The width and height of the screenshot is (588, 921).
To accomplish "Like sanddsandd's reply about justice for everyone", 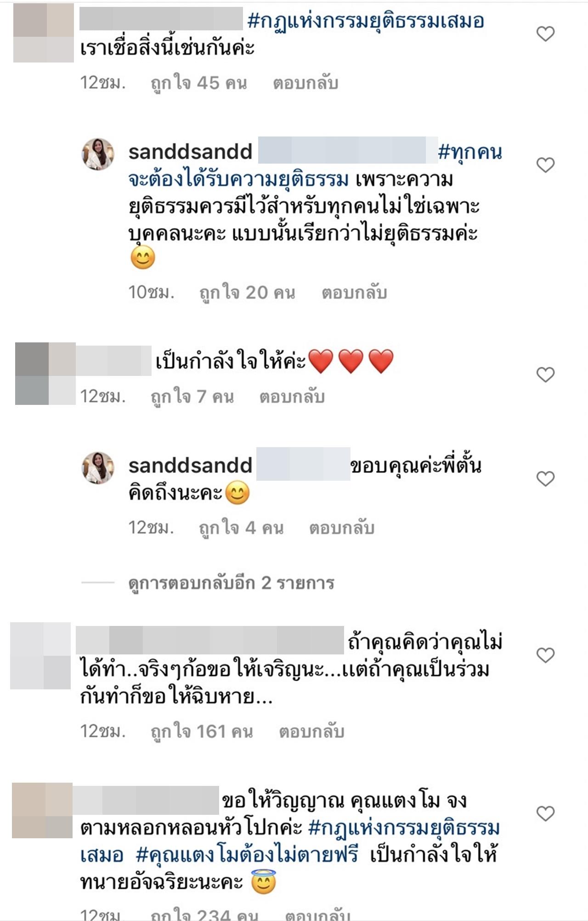I will (546, 165).
